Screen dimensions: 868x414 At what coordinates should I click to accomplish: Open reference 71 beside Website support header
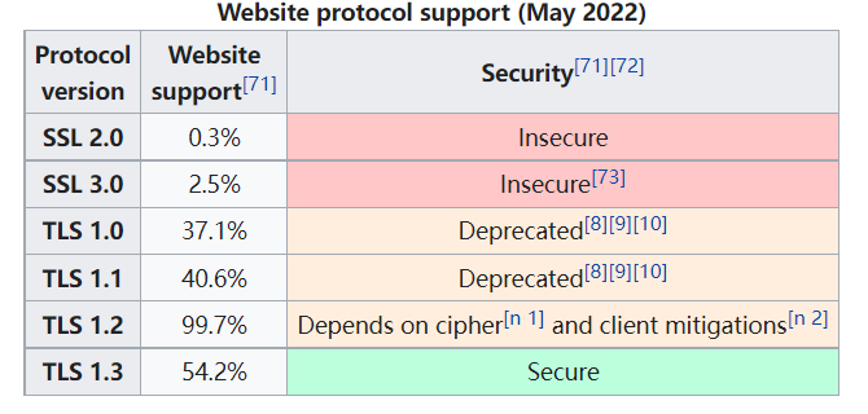pos(260,85)
